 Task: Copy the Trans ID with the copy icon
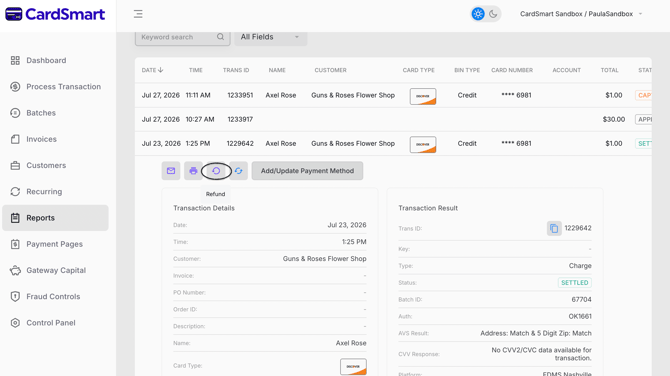(x=554, y=229)
